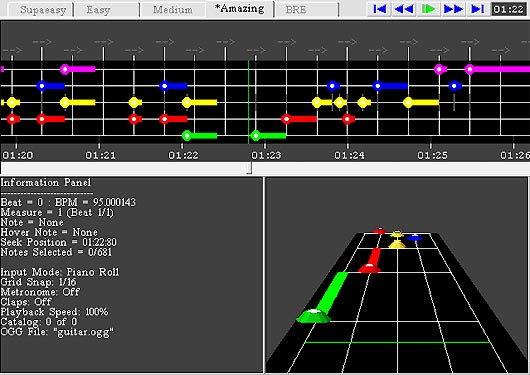Select the Amazing difficulty tab
530x375 pixels.
point(239,9)
